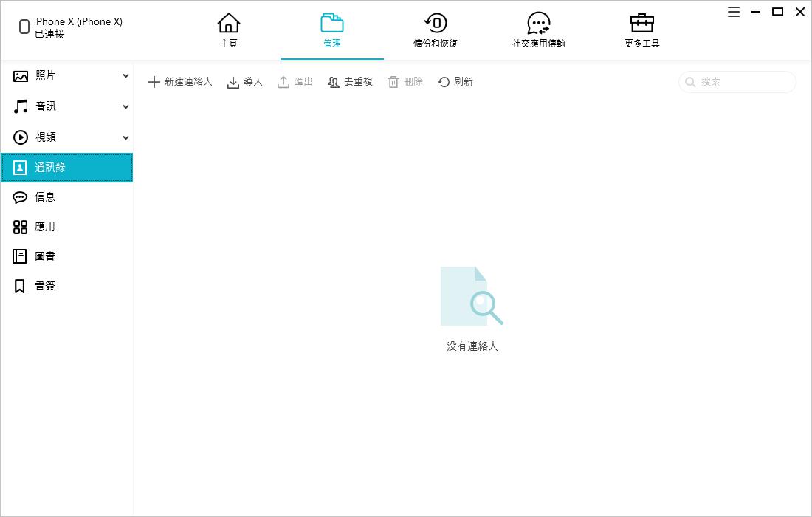Switch to the 管理 manage tab
Screen dimensions: 812x517
[x=332, y=30]
